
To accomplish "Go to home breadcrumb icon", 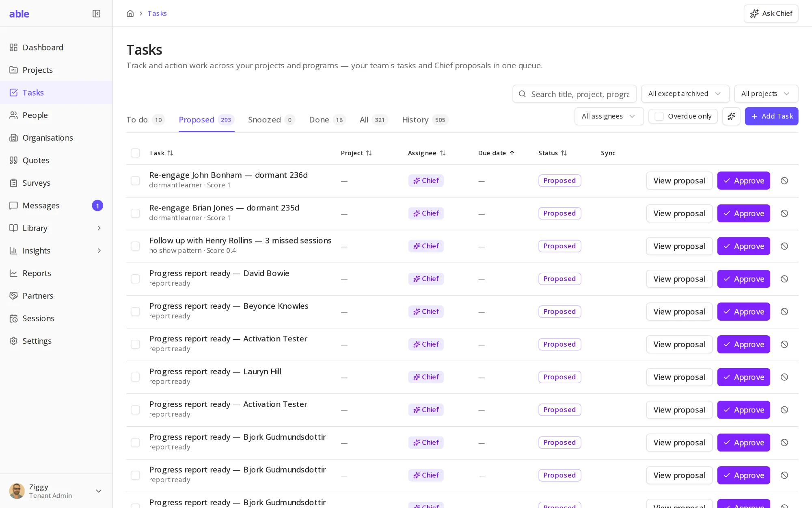I will (x=130, y=13).
